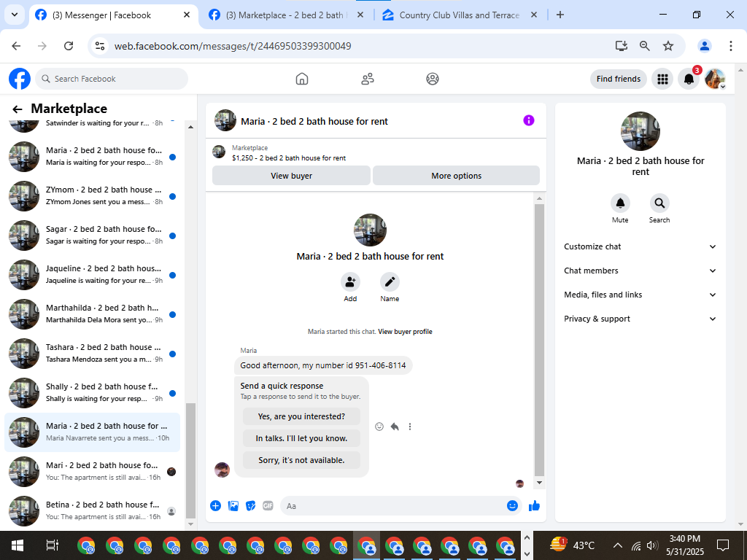
Task: Open the Facebook menu grid icon
Action: pos(662,79)
